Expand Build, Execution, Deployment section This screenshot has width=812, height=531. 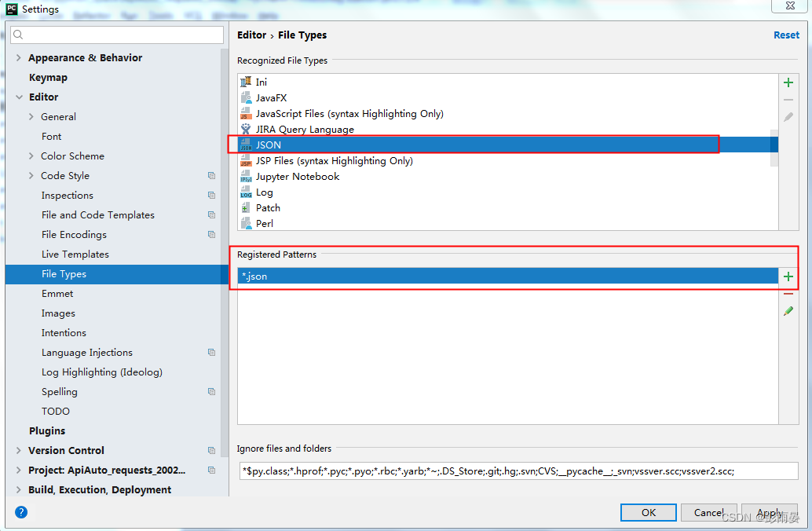click(19, 489)
